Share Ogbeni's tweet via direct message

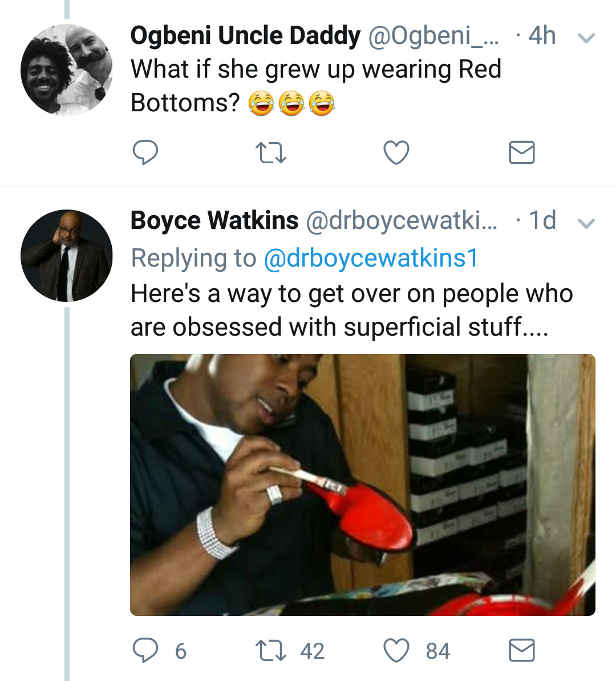tap(521, 152)
